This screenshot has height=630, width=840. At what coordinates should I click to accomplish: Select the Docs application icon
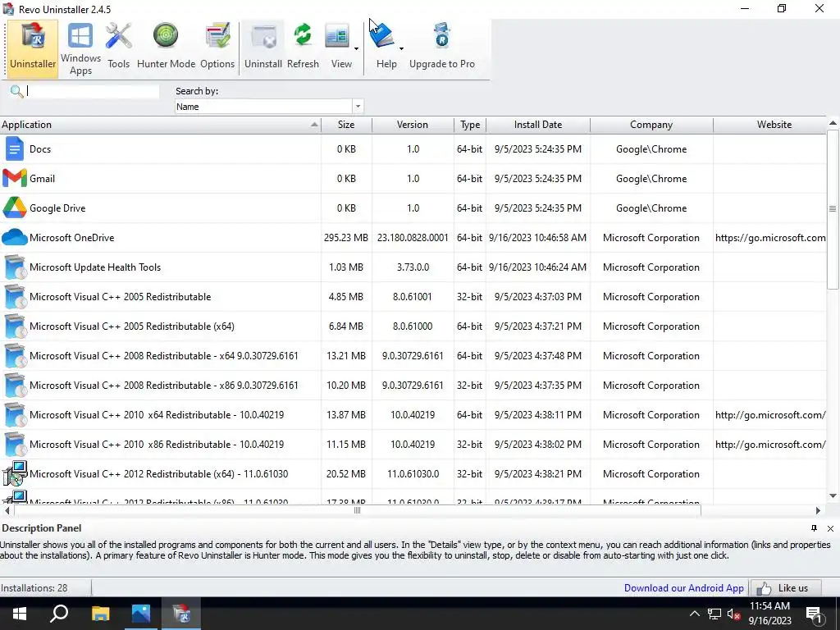(15, 149)
